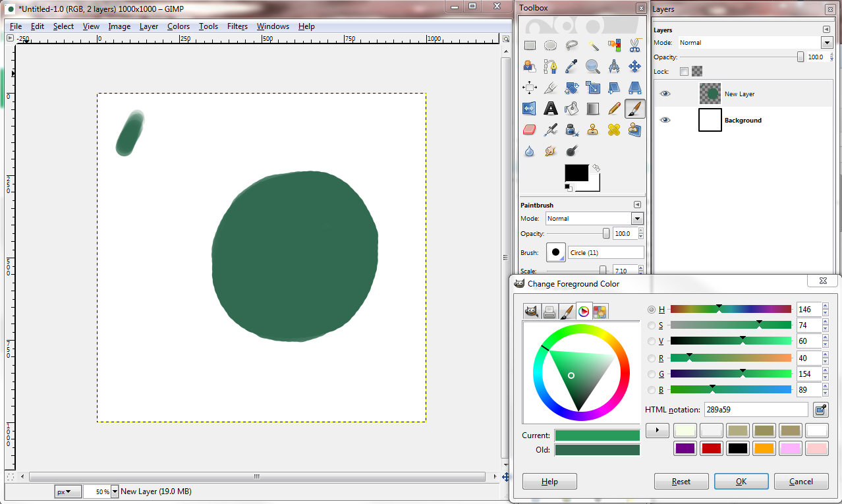Activate the Eraser tool

click(x=530, y=130)
